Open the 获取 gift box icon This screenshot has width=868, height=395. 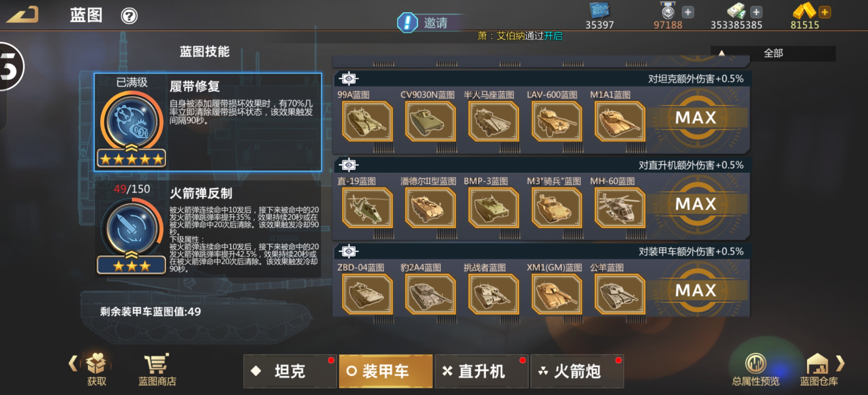click(97, 369)
